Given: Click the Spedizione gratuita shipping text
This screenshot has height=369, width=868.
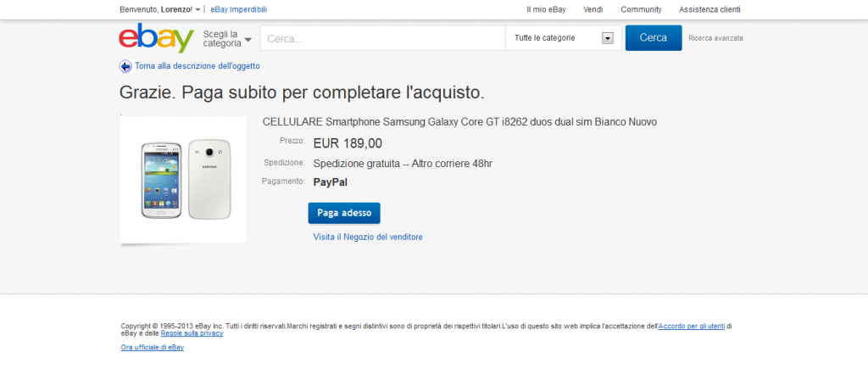Looking at the screenshot, I should coord(403,164).
